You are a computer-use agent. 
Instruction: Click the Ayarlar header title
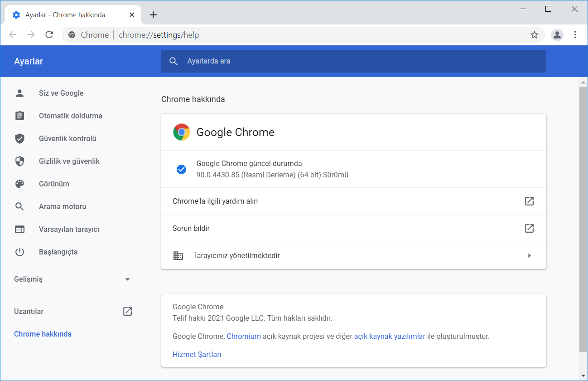coord(29,61)
